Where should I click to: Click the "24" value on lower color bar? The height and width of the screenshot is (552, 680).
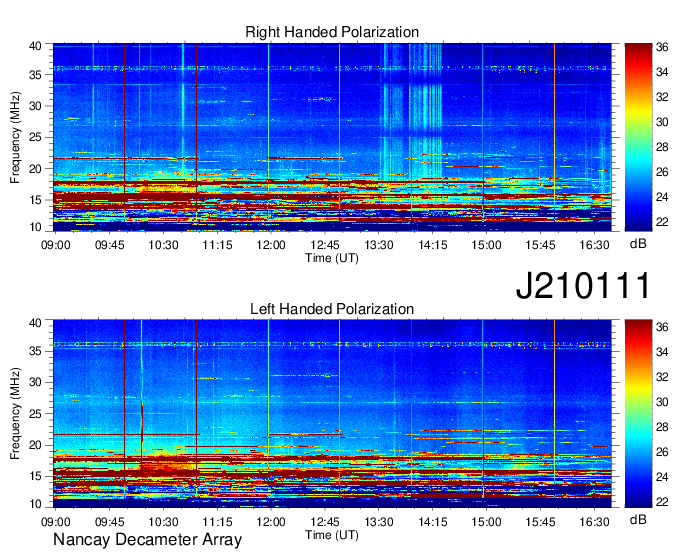point(662,477)
